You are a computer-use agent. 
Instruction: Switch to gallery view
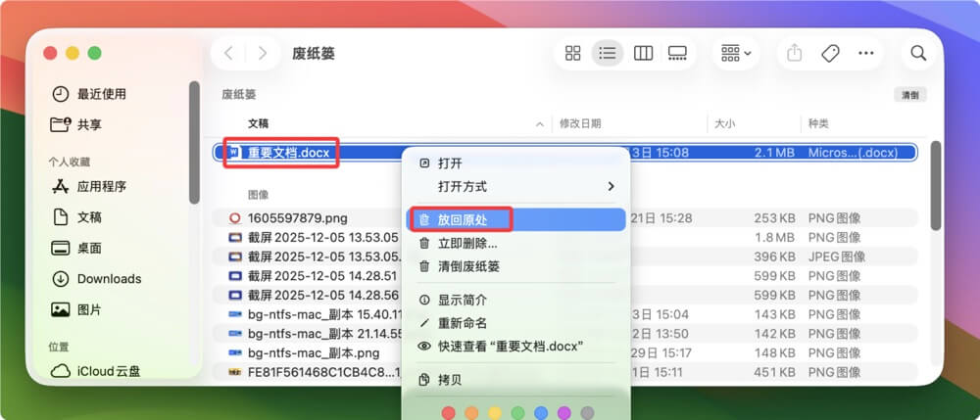coord(677,53)
